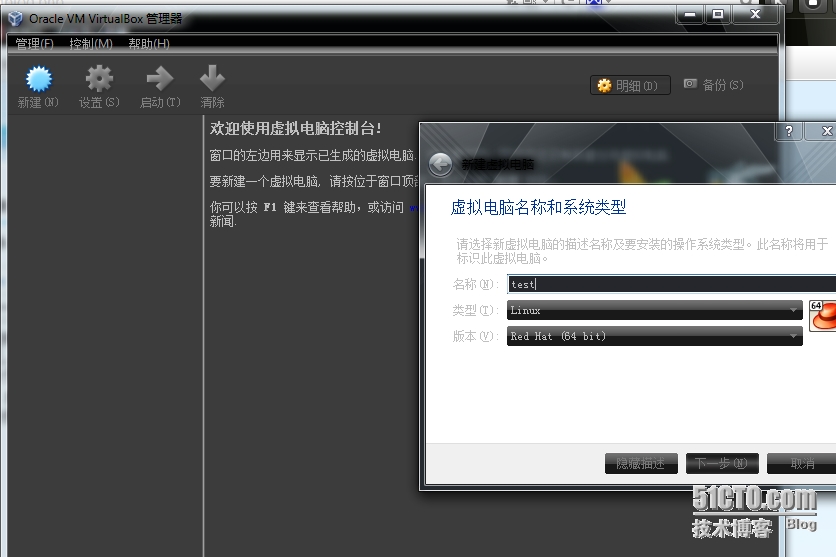Click the back arrow in wizard header
Viewport: 836px width, 557px height.
coord(440,164)
